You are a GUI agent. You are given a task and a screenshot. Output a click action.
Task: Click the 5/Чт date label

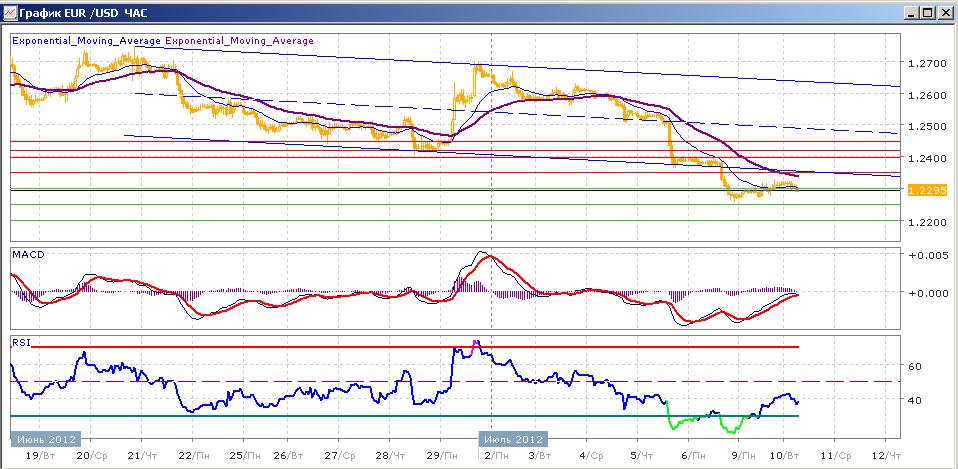640,456
